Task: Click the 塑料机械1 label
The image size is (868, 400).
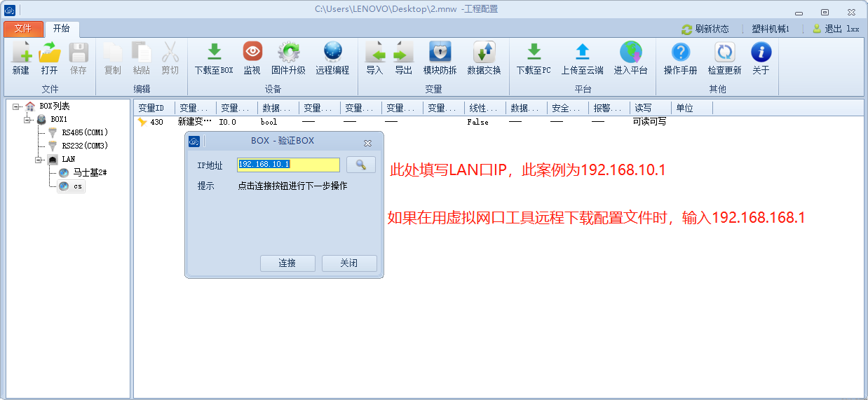Action: [x=771, y=29]
